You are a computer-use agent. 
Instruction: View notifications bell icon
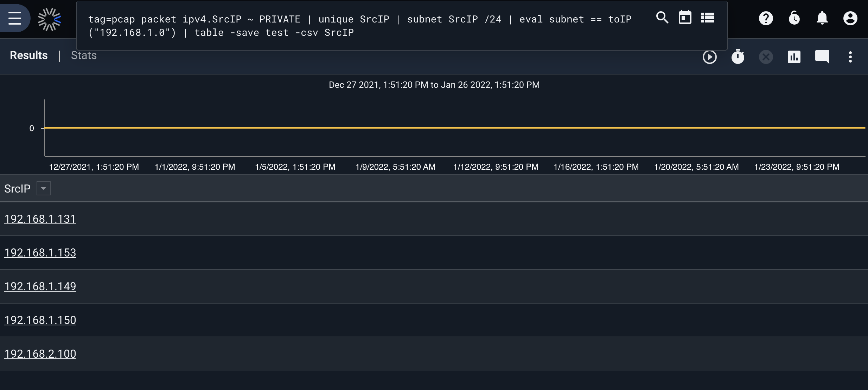[822, 18]
